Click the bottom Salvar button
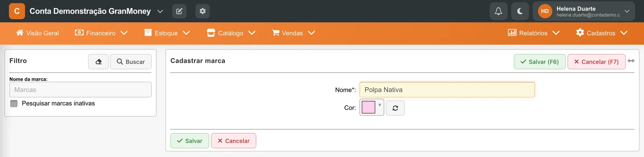 click(x=190, y=141)
